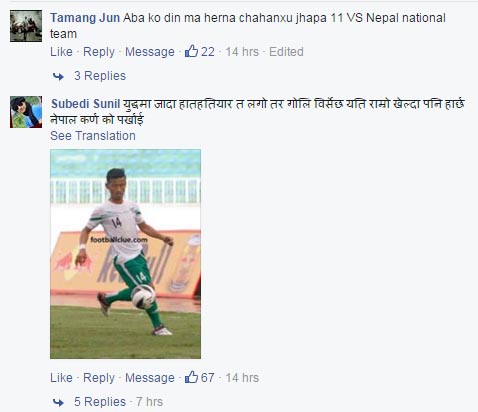The height and width of the screenshot is (412, 478).
Task: Open the 14 hrs timestamp on Tamang's comment
Action: click(242, 52)
